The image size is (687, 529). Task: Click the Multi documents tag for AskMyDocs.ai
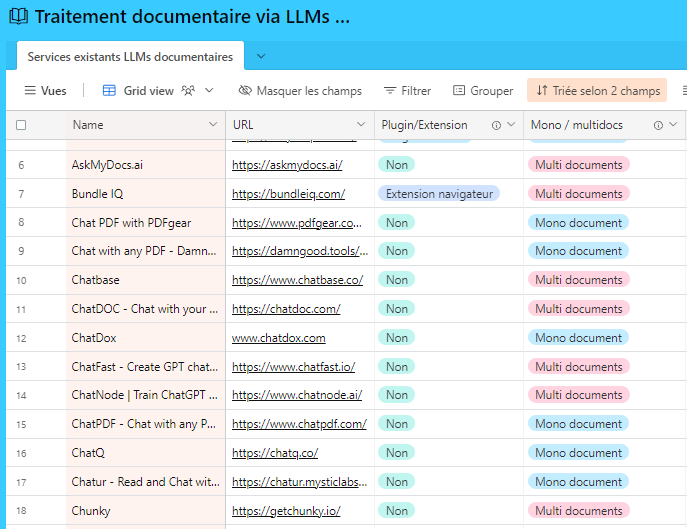tap(579, 165)
